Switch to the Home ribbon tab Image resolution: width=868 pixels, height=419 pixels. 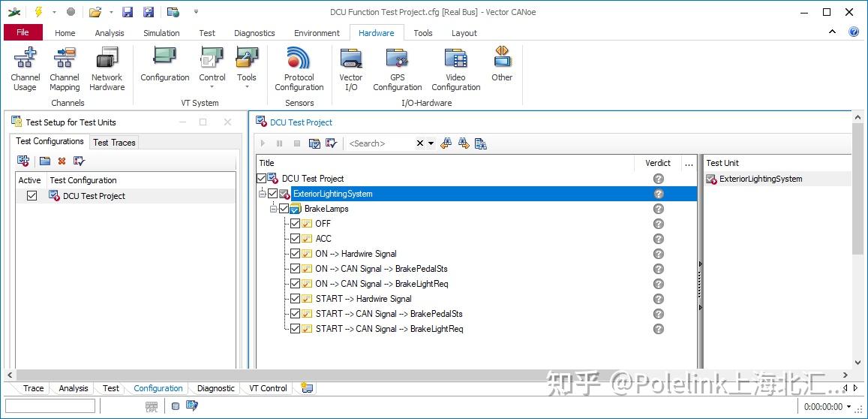(x=65, y=33)
